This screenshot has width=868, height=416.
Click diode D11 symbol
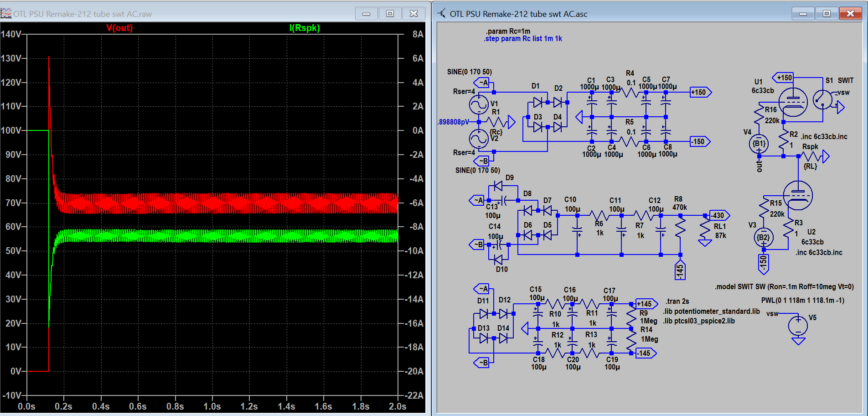(x=484, y=314)
